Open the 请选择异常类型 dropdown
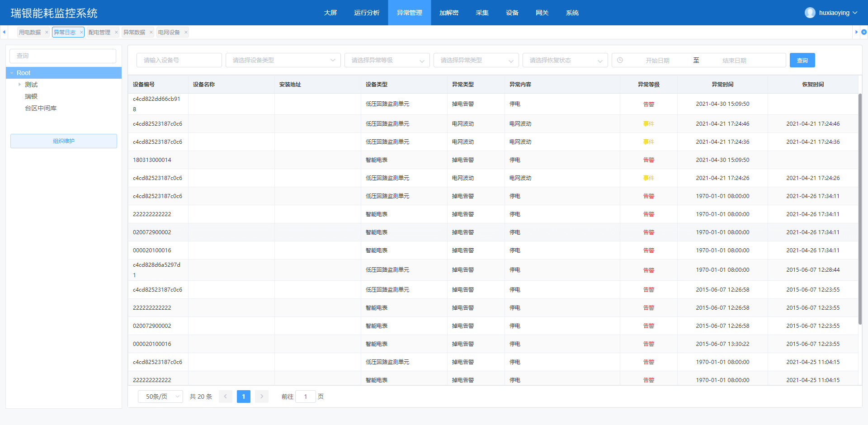The image size is (868, 425). (476, 60)
